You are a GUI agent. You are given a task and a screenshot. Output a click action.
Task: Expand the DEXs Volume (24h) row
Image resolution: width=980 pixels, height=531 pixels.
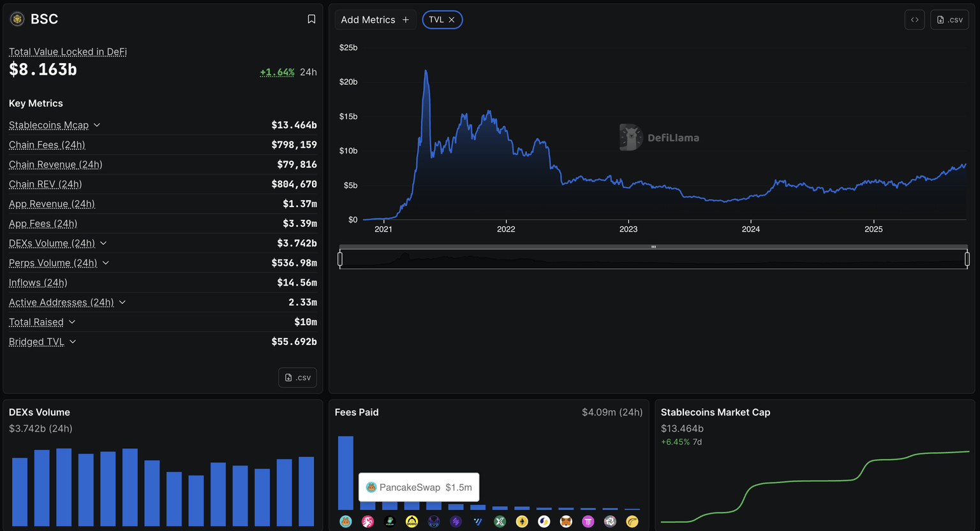(x=103, y=243)
